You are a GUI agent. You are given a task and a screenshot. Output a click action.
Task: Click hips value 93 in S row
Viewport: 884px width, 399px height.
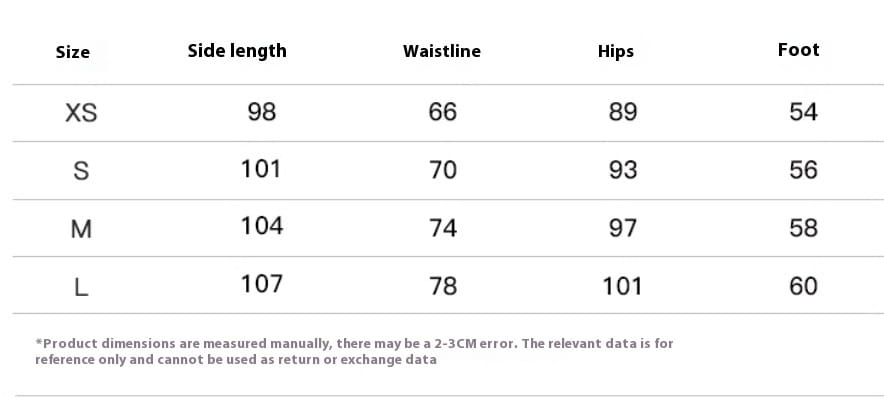(x=623, y=170)
